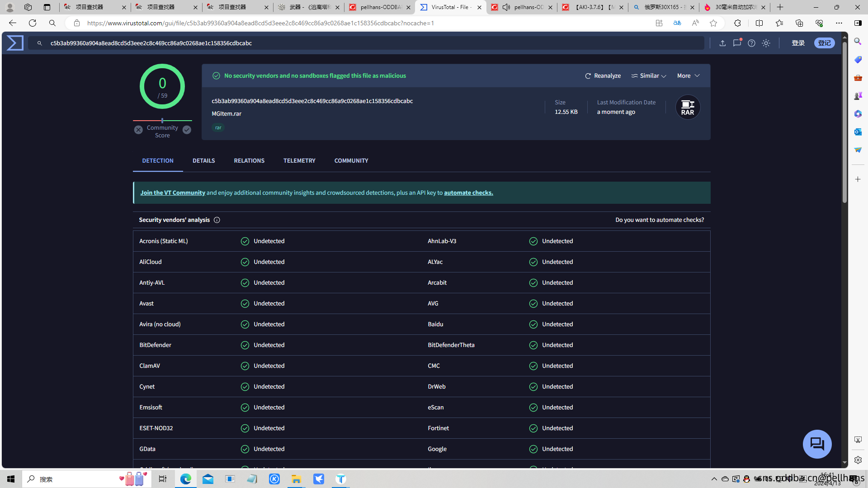
Task: Click info icon beside Security vendors' analysis
Action: 217,220
